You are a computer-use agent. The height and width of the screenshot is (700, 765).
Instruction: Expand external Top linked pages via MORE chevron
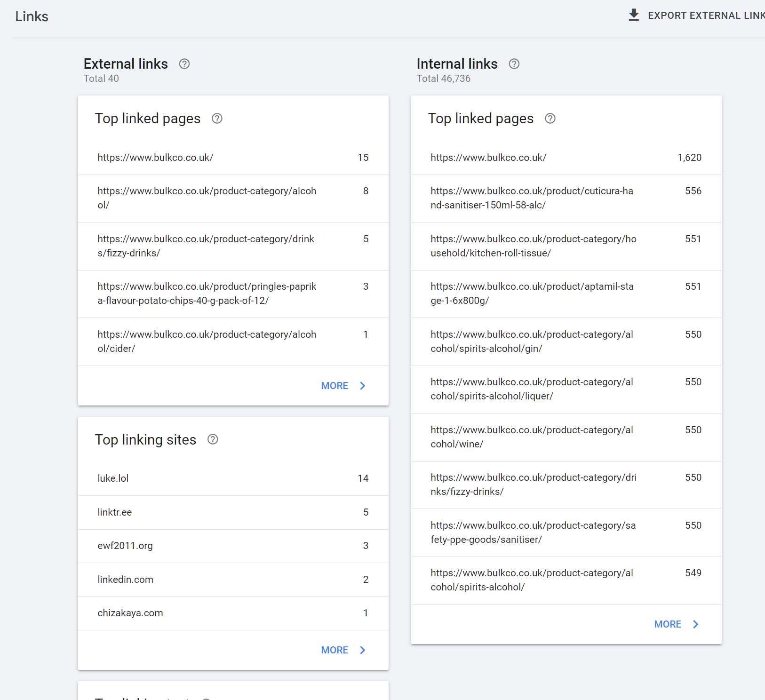point(362,386)
